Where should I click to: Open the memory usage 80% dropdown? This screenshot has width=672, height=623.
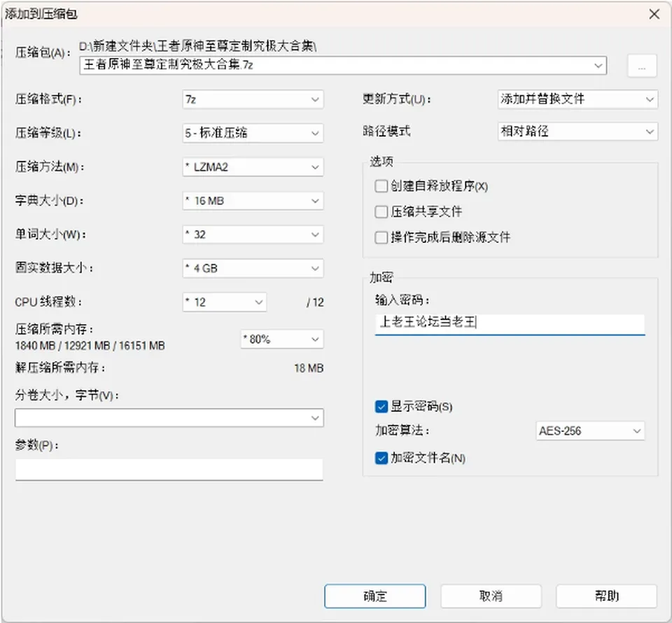282,339
